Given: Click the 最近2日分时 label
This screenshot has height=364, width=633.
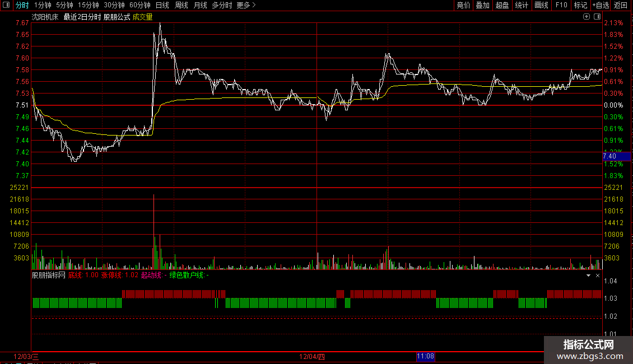Looking at the screenshot, I should point(82,17).
